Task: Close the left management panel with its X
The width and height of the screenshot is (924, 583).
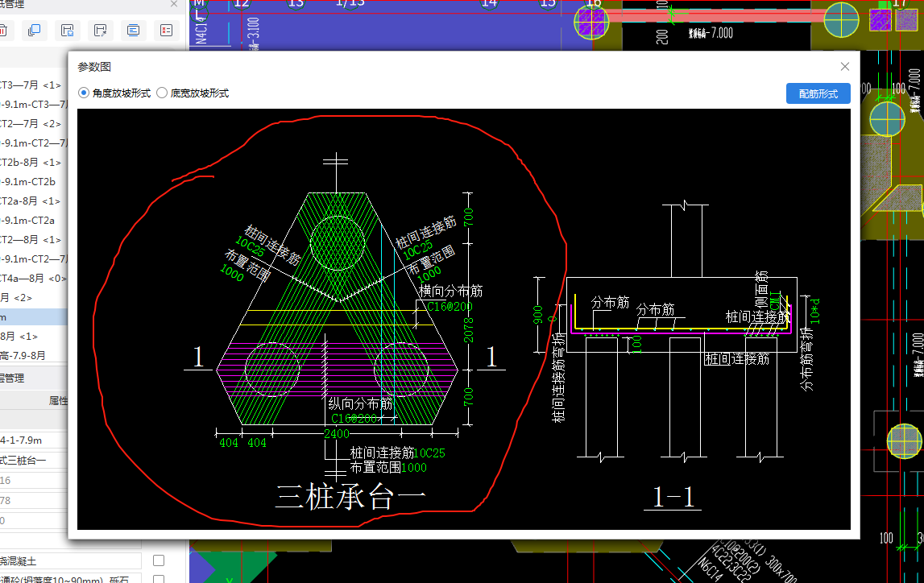Action: [x=174, y=4]
